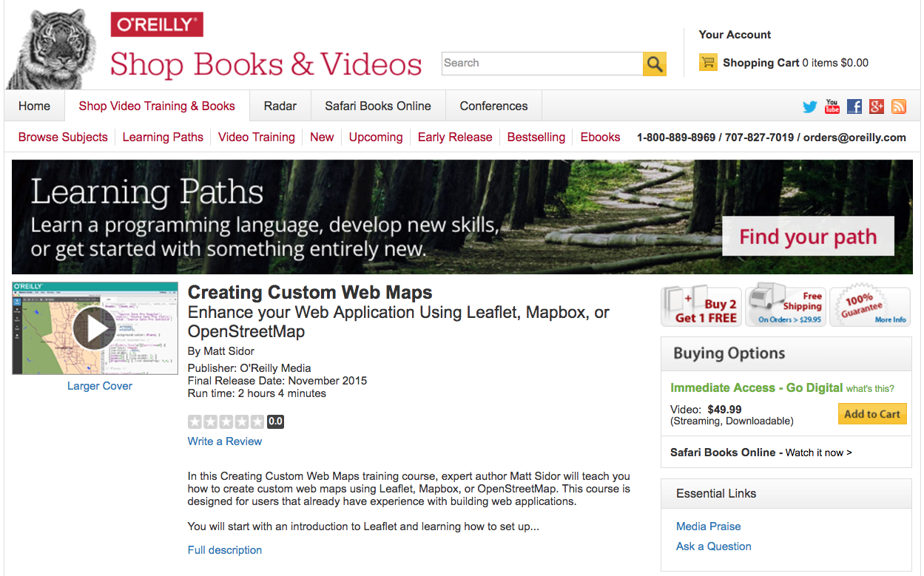This screenshot has width=924, height=576.
Task: Click the O'Reilly tiger logo image
Action: coord(52,49)
